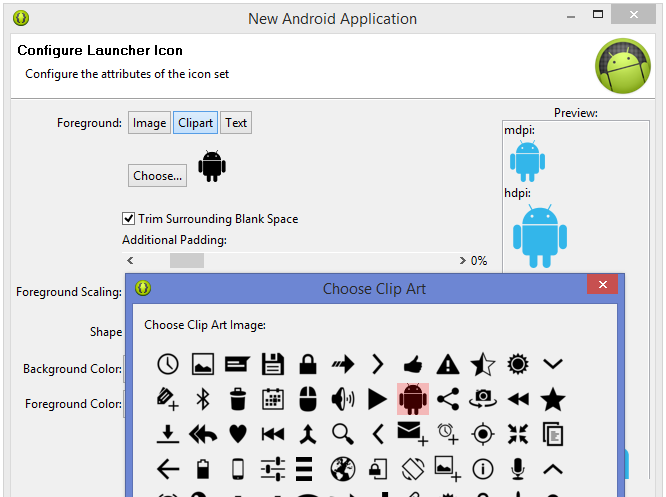Choose the share clip art icon
The width and height of the screenshot is (666, 497).
pyautogui.click(x=448, y=399)
